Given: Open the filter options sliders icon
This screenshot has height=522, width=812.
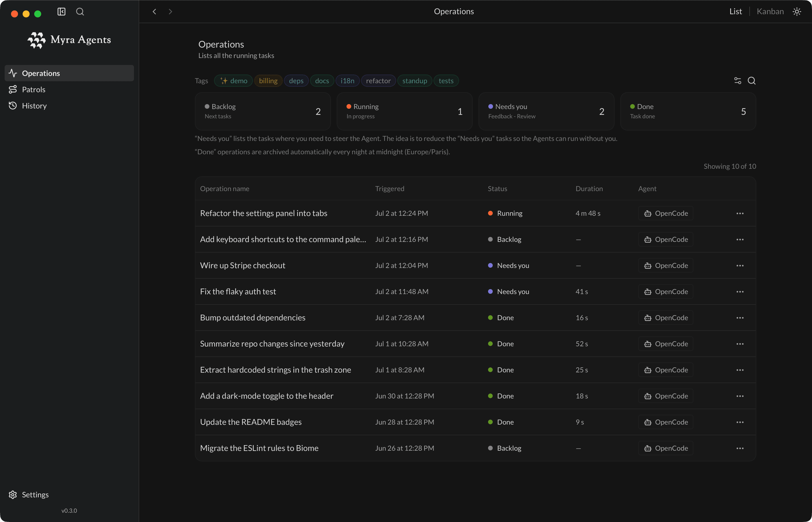Looking at the screenshot, I should (737, 81).
